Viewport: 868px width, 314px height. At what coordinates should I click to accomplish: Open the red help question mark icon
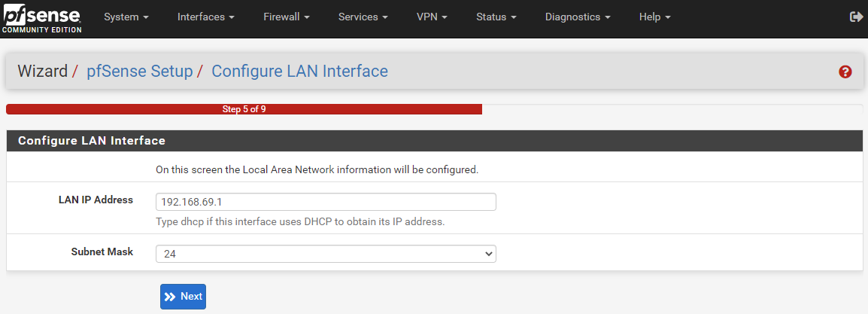click(x=845, y=72)
